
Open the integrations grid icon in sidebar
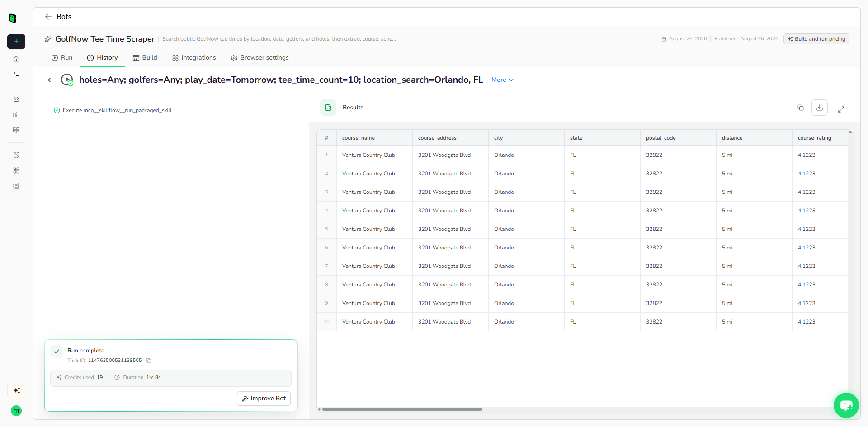tap(16, 170)
